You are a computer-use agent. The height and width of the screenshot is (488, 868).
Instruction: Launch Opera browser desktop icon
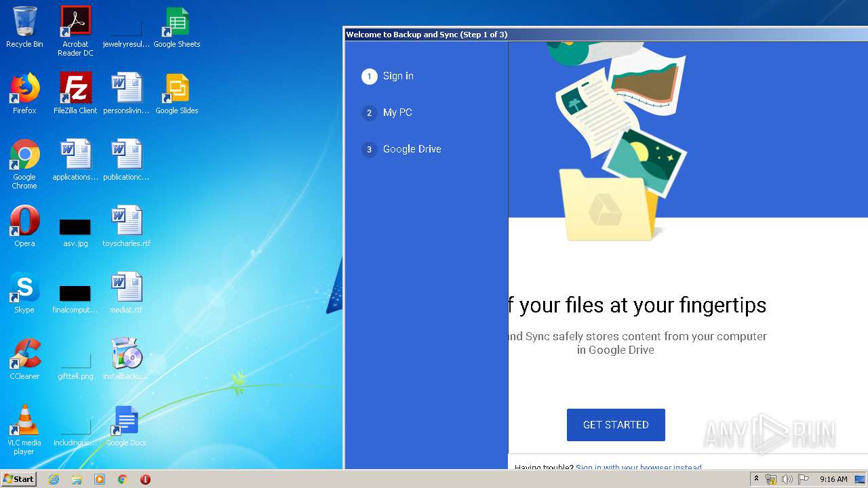coord(24,226)
